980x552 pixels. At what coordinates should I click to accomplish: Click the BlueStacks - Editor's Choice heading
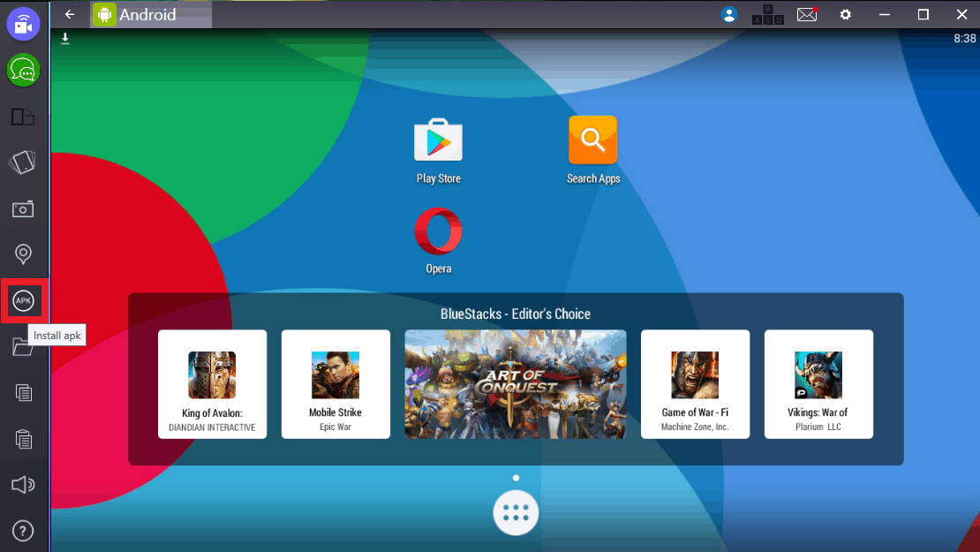516,314
